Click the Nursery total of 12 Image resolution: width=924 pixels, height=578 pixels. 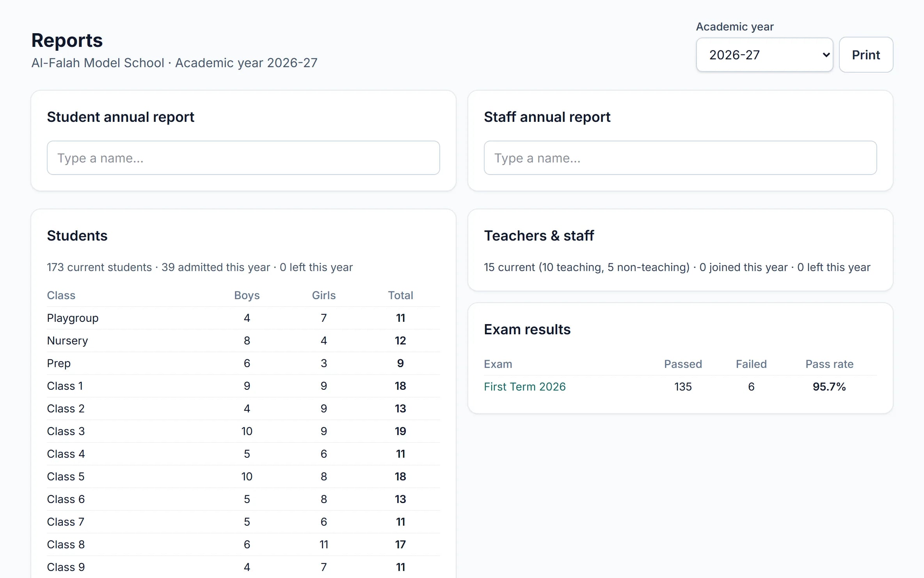pyautogui.click(x=400, y=341)
